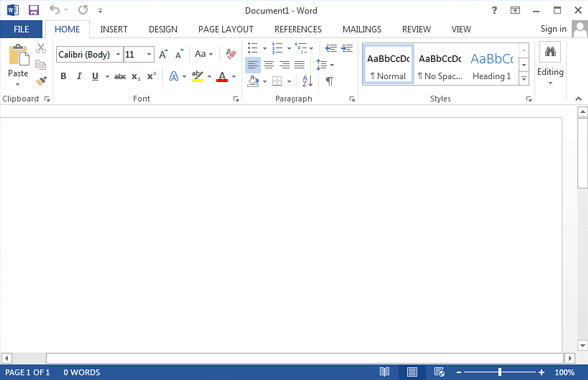Click the 0 WORDS word count

(82, 372)
